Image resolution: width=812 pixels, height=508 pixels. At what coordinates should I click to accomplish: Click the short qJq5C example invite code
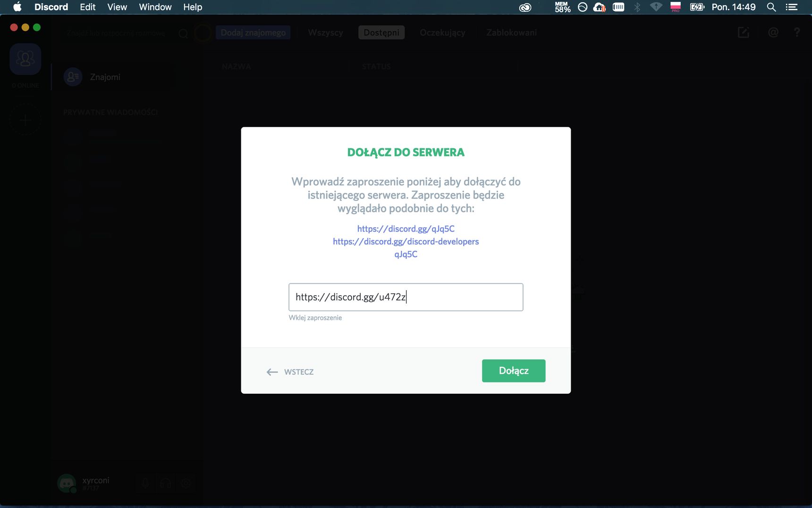point(406,254)
